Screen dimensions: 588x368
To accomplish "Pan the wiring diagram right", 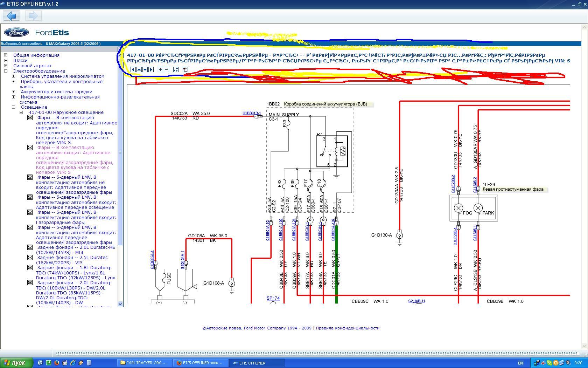I will pos(151,69).
